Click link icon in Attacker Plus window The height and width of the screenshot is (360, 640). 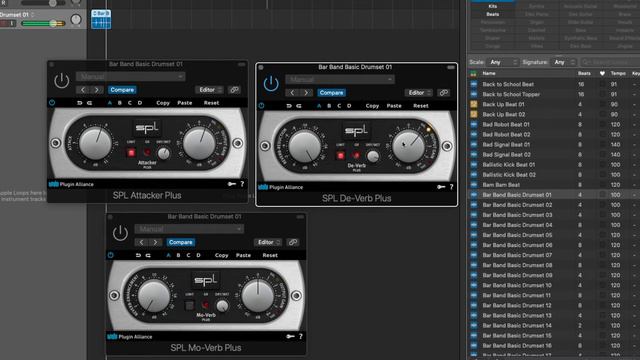234,90
